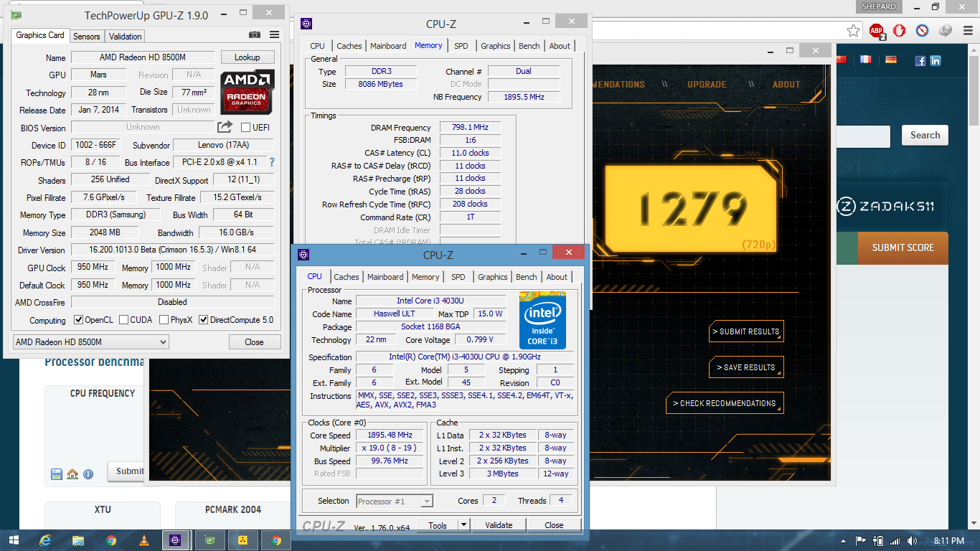Click the GPU-Z graphics card taskbar icon

coord(209,540)
